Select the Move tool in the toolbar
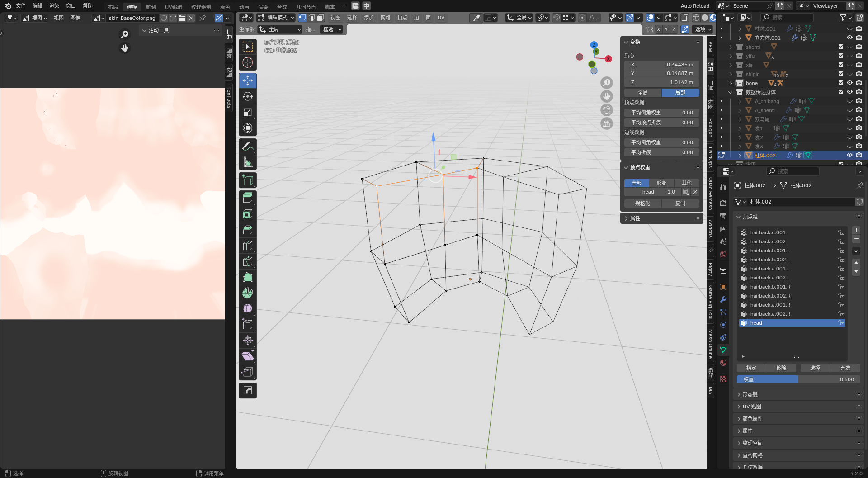The image size is (868, 478). (247, 80)
